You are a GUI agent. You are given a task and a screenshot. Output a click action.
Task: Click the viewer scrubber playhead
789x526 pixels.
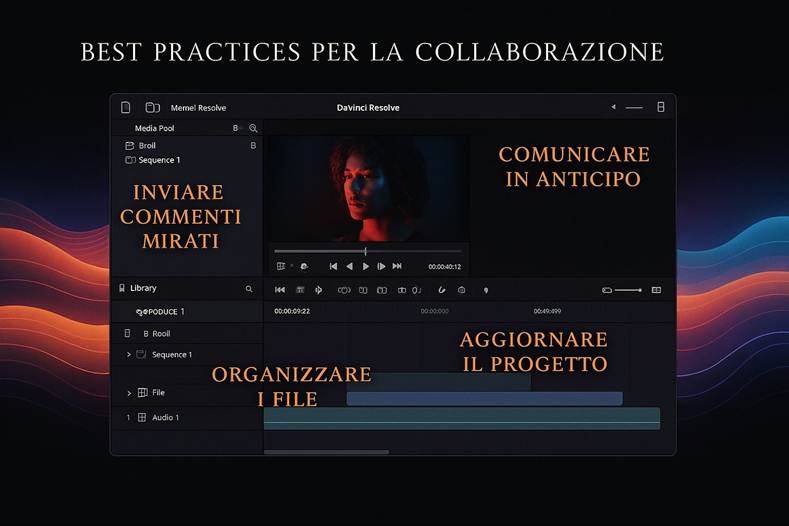pyautogui.click(x=365, y=251)
